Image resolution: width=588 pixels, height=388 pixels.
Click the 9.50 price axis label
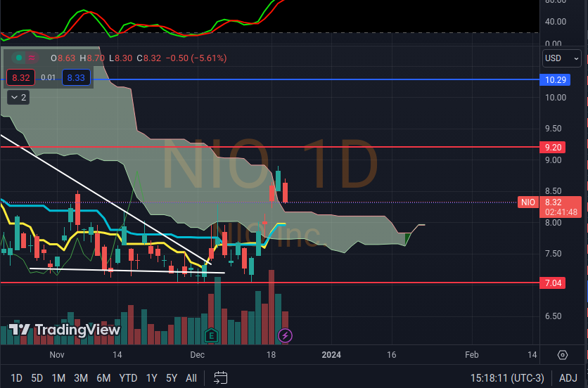pos(553,129)
